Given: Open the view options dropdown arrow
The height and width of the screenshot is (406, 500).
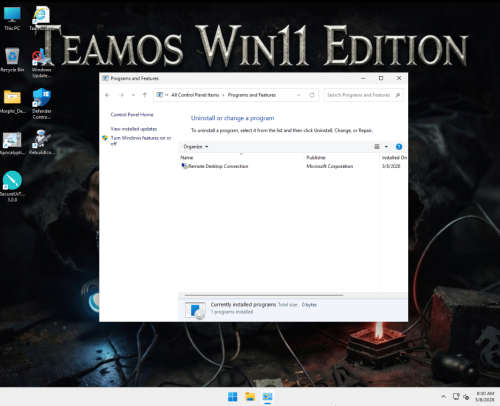Looking at the screenshot, I should 386,147.
